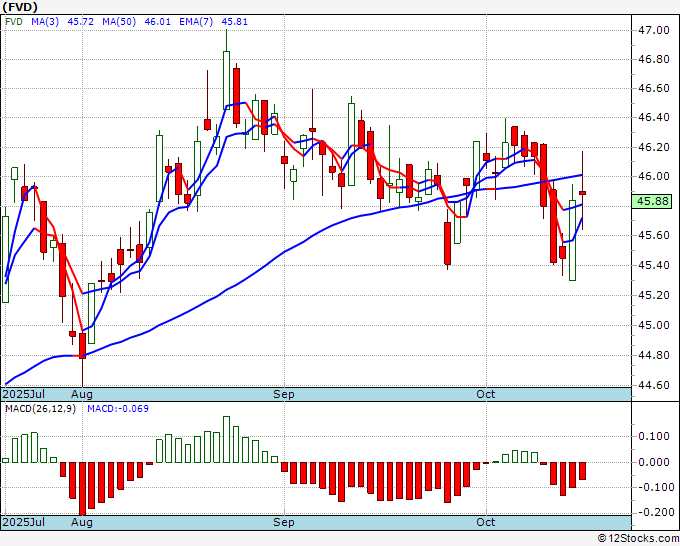Screen dimensions: 680x546
Task: Click the 0.000 MACD axis label
Action: pyautogui.click(x=656, y=462)
